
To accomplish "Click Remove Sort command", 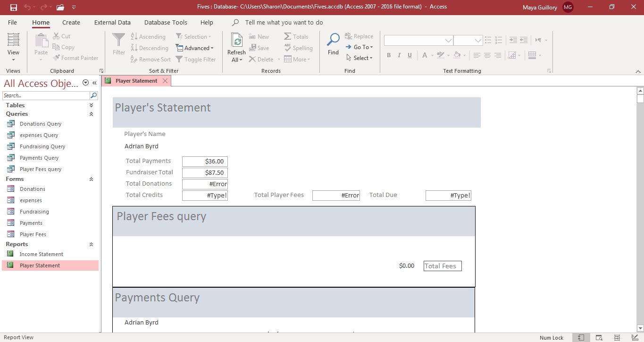I will coord(151,59).
